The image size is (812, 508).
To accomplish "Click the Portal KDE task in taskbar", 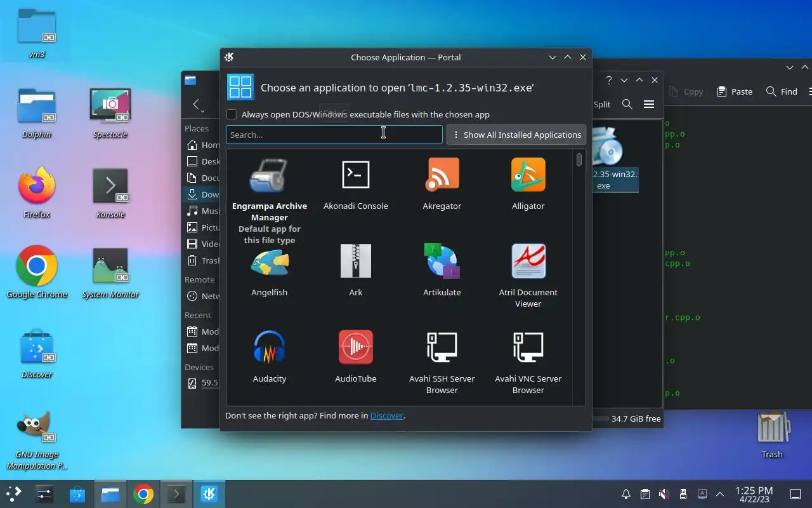I will point(209,494).
